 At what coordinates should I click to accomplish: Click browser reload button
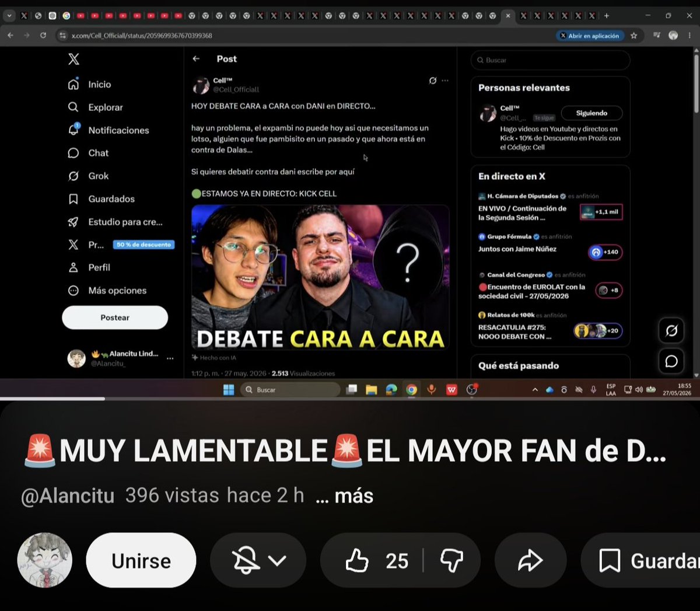point(43,36)
